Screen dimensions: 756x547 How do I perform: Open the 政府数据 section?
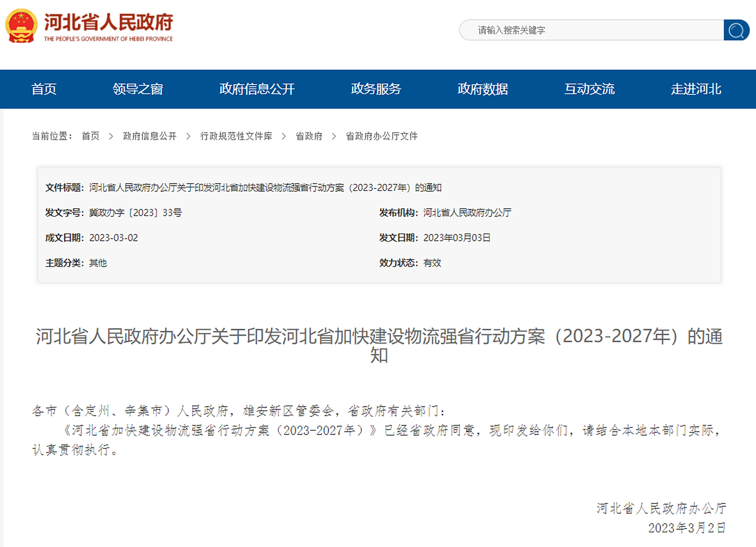(482, 89)
